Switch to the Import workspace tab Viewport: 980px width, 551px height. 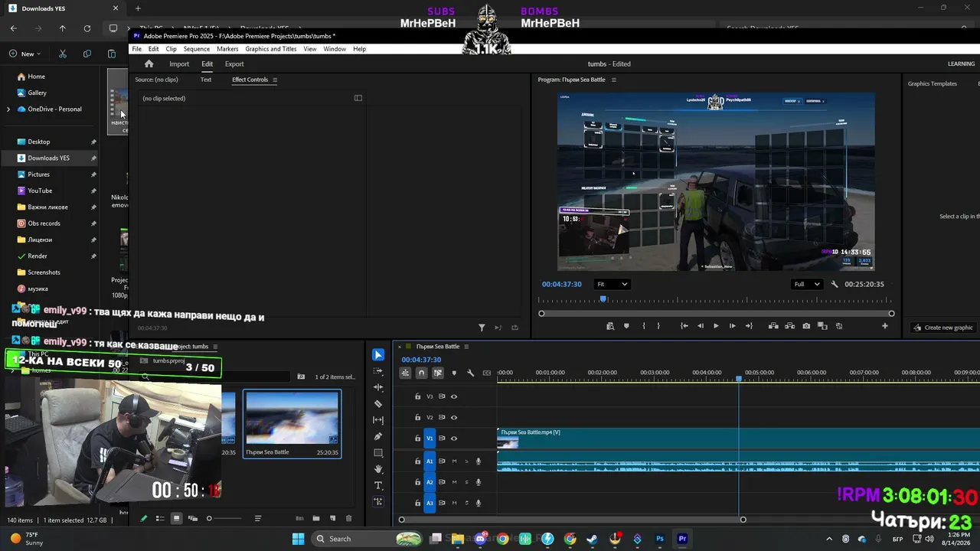179,64
